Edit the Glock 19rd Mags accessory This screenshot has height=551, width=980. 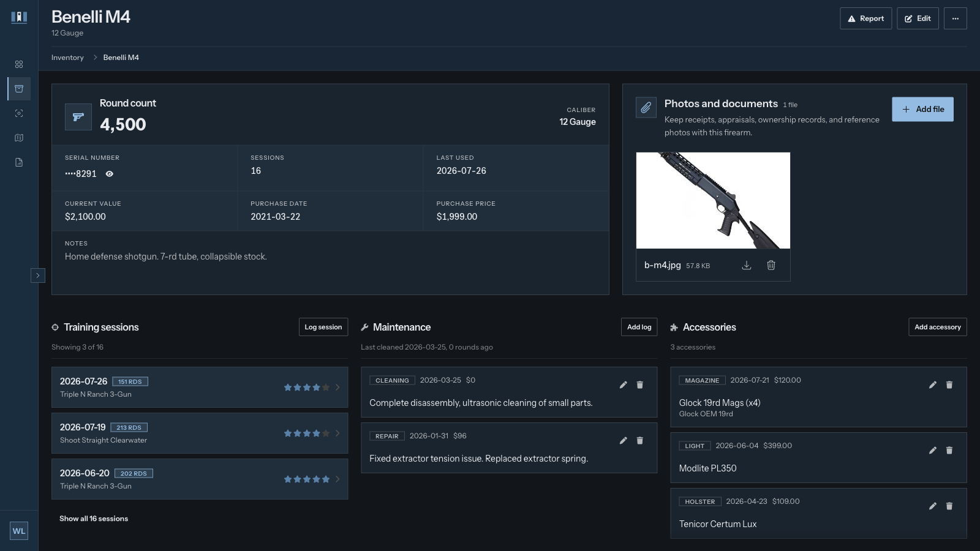tap(932, 385)
